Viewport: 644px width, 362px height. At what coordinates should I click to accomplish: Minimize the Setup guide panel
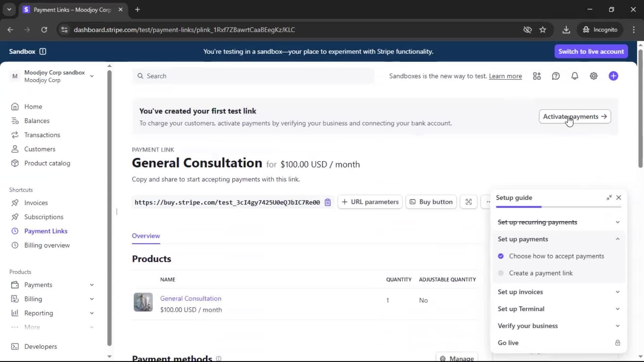tap(609, 198)
